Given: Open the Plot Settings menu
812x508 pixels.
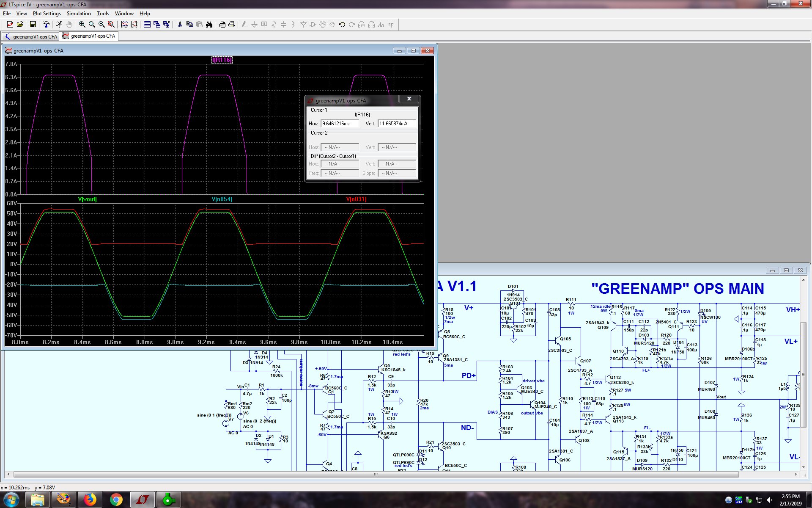Looking at the screenshot, I should 47,14.
